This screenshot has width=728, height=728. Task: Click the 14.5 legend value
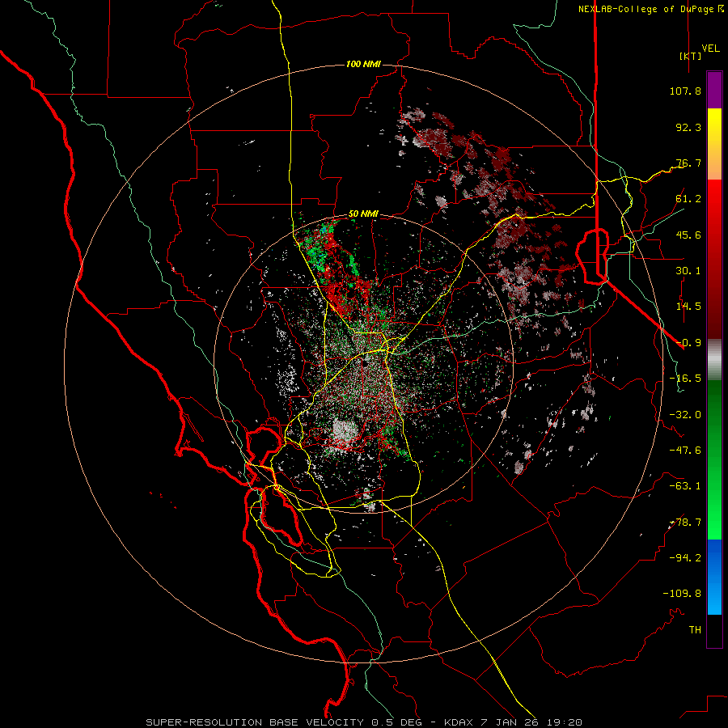coord(688,307)
